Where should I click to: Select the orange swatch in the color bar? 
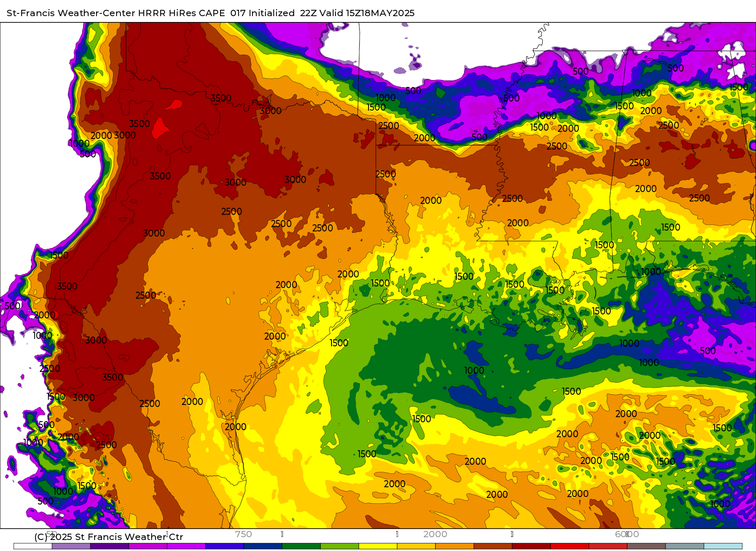pyautogui.click(x=454, y=546)
